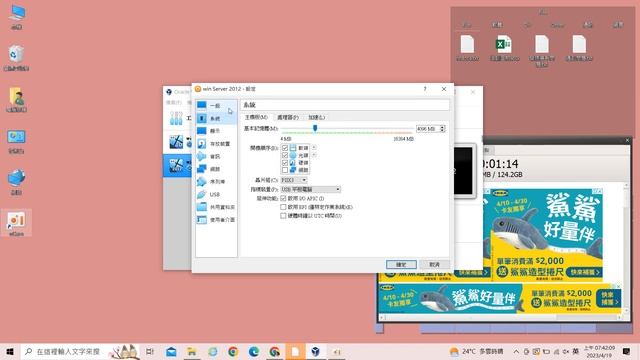Switch to the Acceleration tab
Image resolution: width=640 pixels, height=360 pixels.
317,118
